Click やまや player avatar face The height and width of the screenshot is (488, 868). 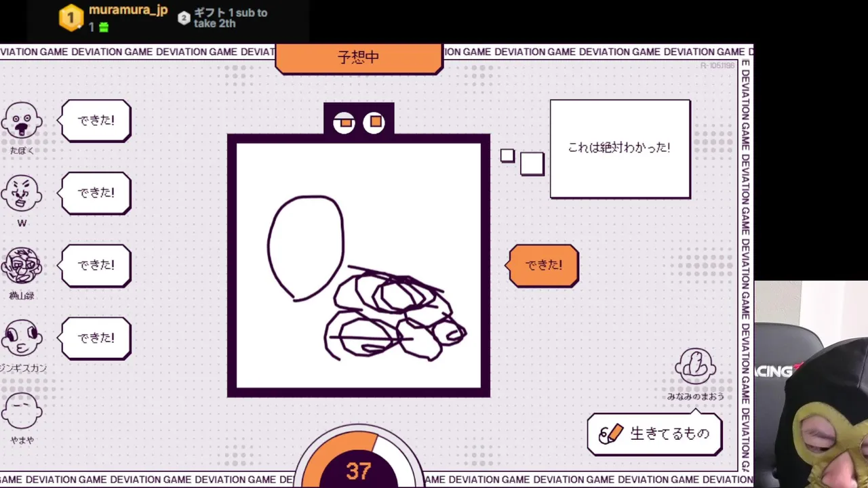[22, 411]
